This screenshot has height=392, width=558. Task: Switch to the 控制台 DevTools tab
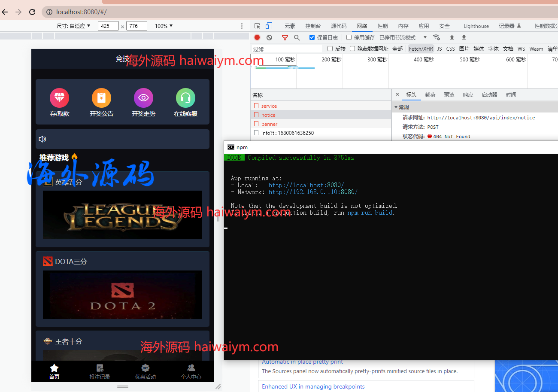313,26
